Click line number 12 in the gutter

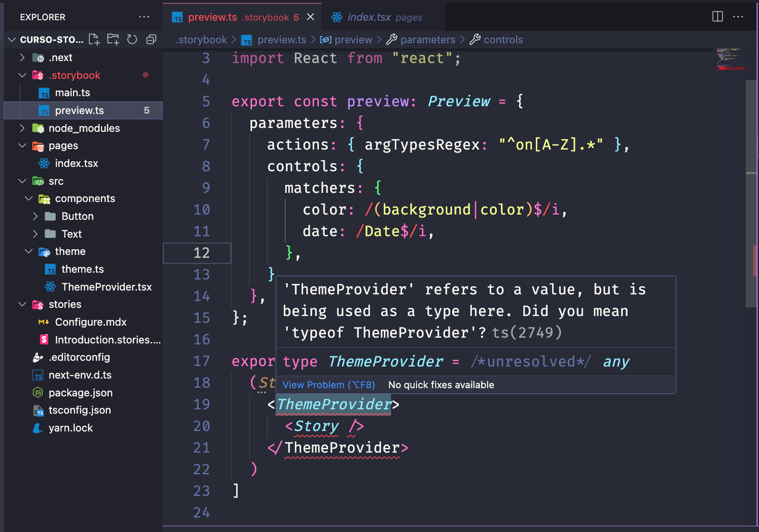point(202,253)
